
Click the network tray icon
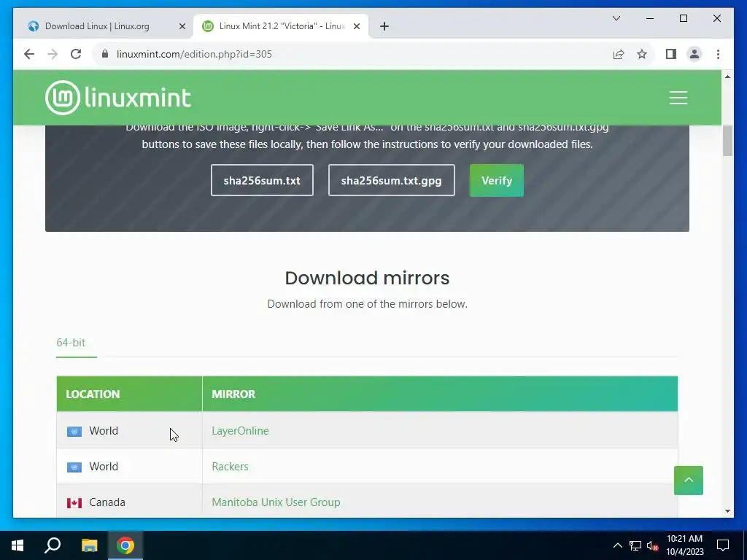[635, 545]
